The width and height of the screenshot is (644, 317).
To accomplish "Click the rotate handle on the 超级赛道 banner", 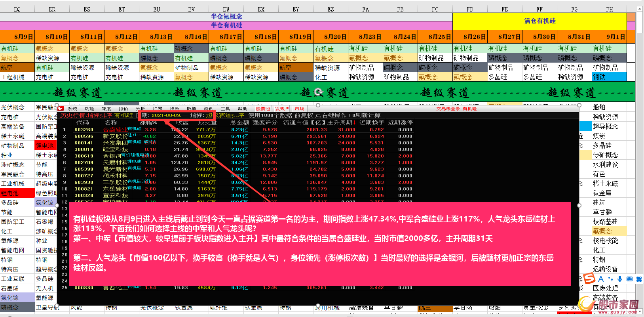I will tap(318, 92).
